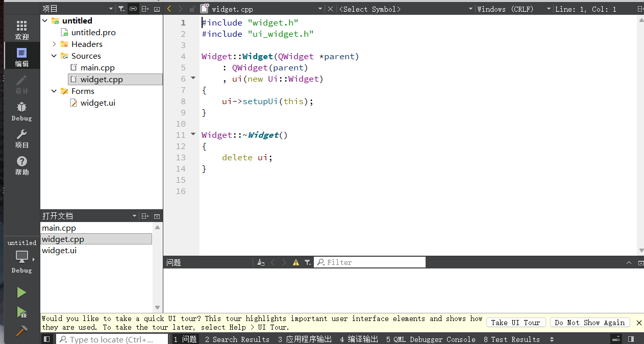Collapse the Forms folder
The height and width of the screenshot is (344, 644).
(x=54, y=91)
